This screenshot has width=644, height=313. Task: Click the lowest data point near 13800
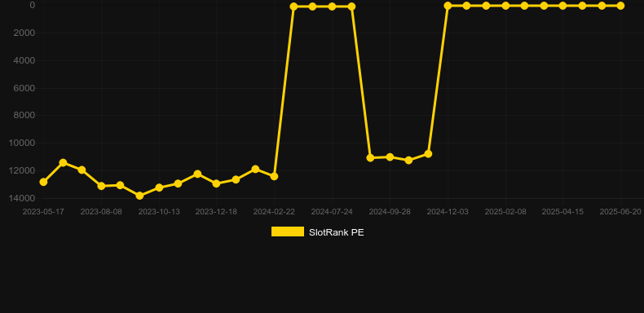pyautogui.click(x=139, y=196)
